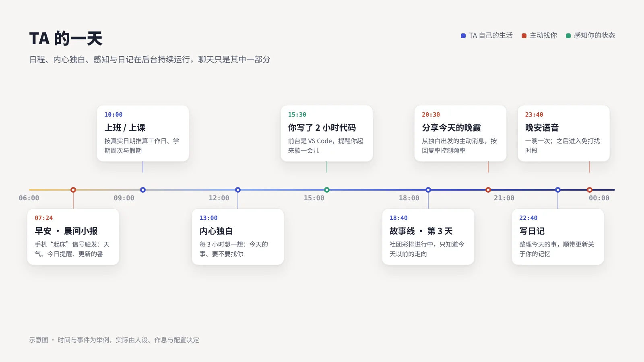Click the blue TA 自己的生活 legend dot

(x=463, y=36)
